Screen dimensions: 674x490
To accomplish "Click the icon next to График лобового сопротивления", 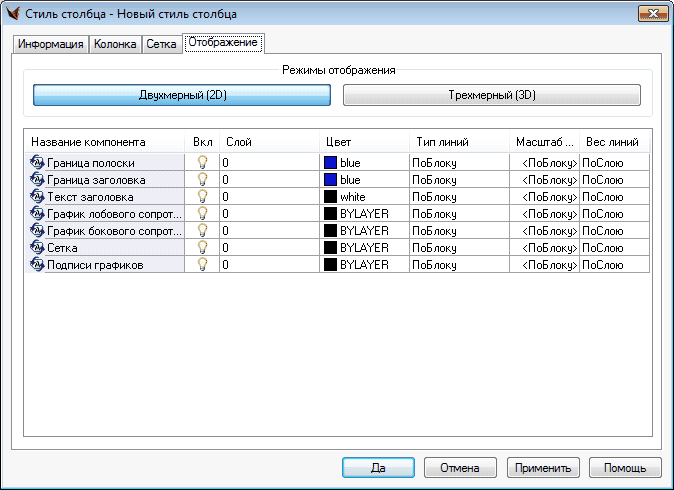I will point(39,213).
